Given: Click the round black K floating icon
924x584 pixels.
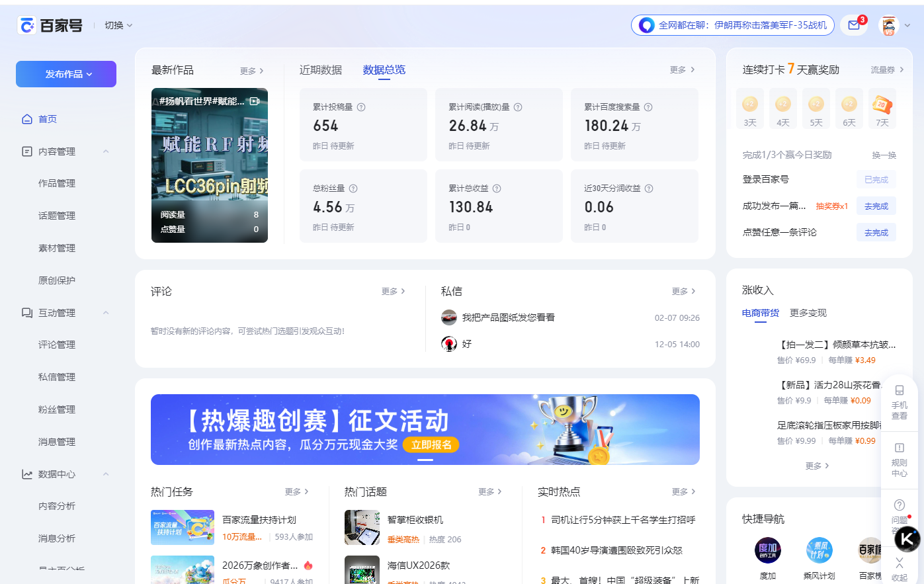Looking at the screenshot, I should (x=907, y=540).
